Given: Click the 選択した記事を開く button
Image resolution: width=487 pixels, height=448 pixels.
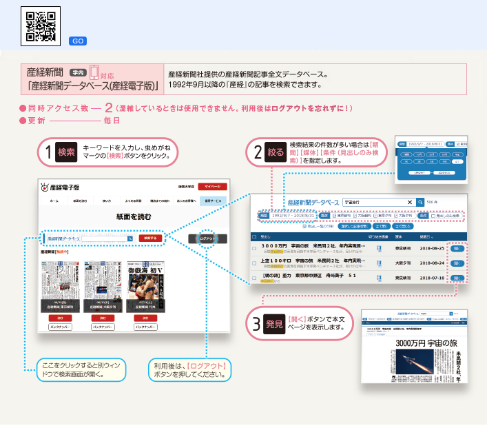Looking at the screenshot, I should (354, 226).
